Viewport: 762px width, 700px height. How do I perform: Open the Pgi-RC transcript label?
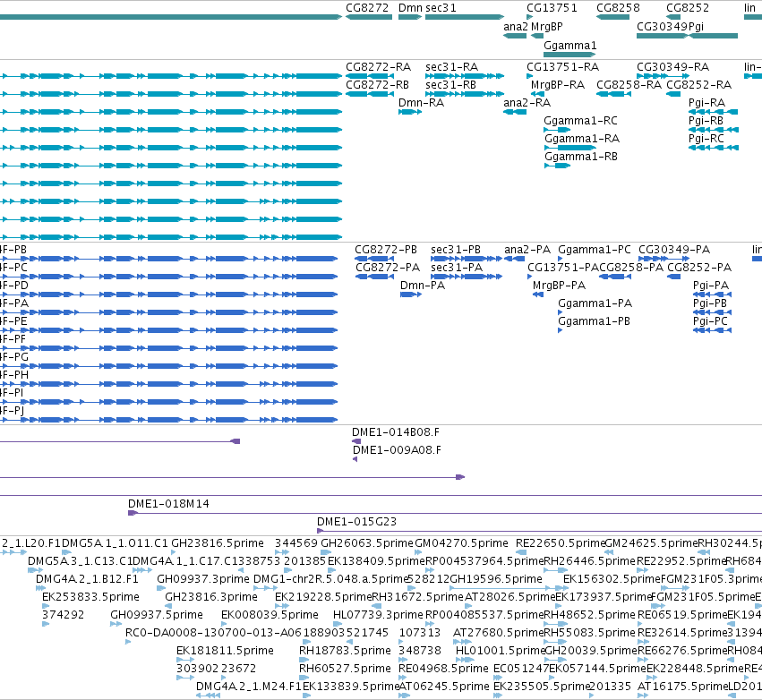click(x=706, y=139)
